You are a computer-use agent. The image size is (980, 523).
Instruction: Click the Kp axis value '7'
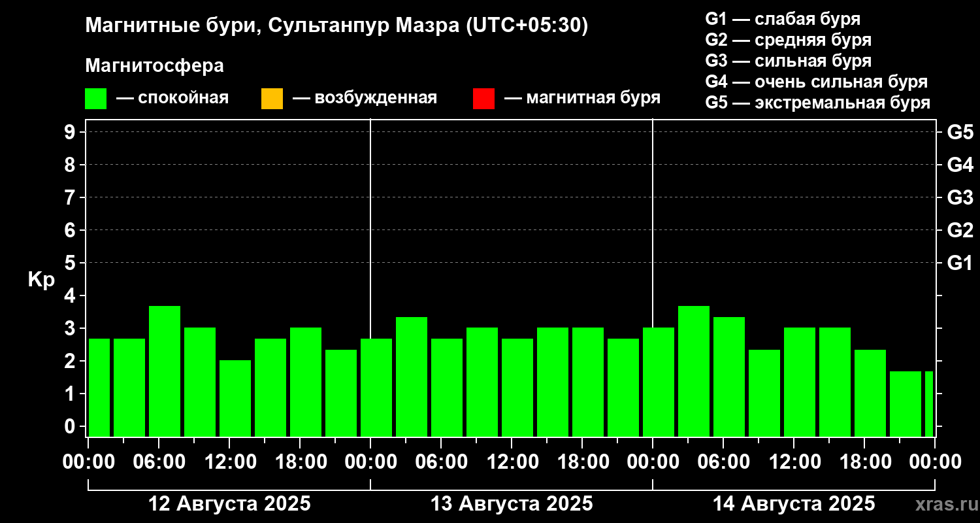pos(71,197)
